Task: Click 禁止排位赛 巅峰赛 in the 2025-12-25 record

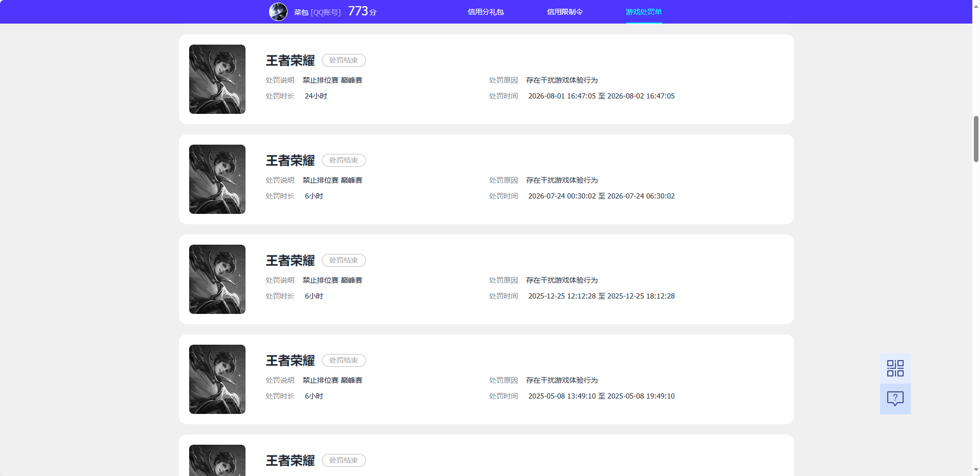Action: (332, 280)
